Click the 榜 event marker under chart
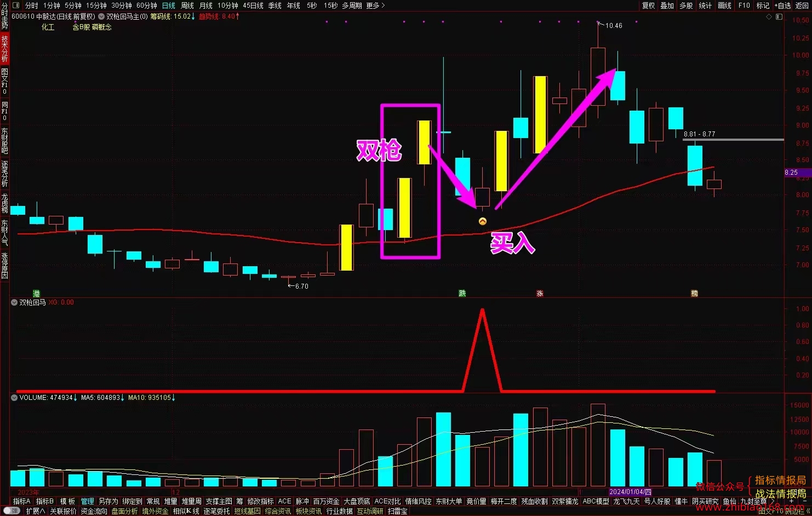812x516 pixels. 694,294
